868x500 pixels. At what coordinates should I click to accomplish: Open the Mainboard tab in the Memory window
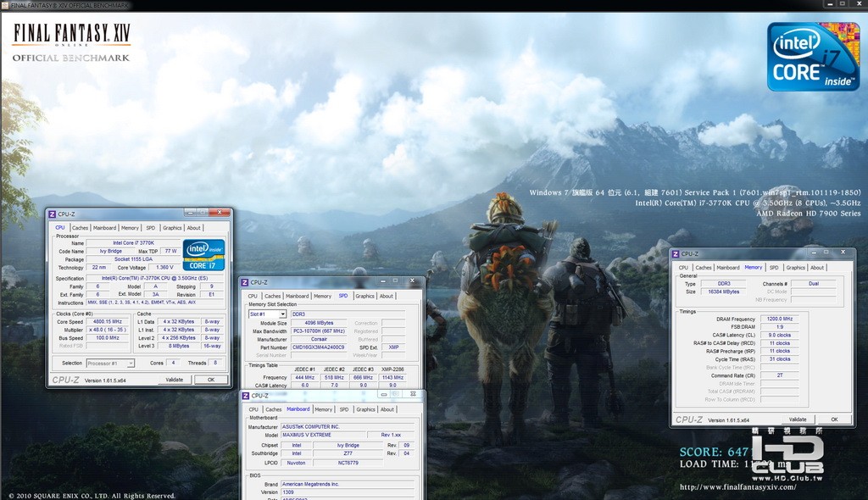[728, 268]
